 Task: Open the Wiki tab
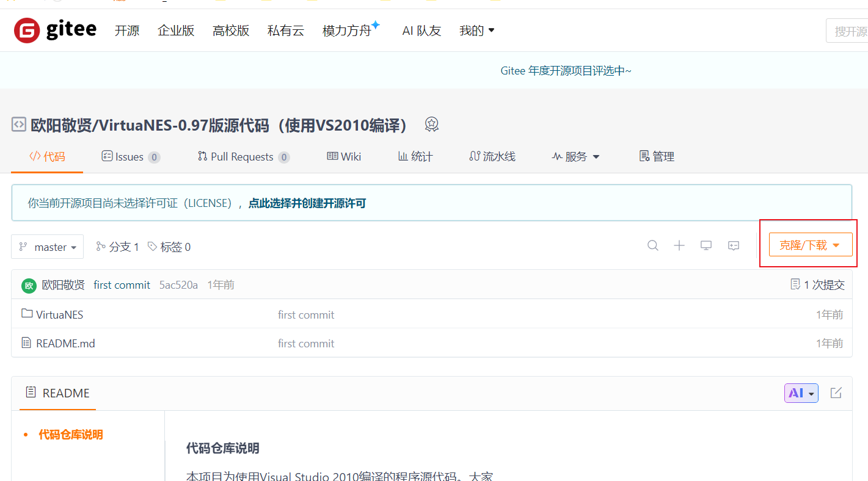pos(344,156)
